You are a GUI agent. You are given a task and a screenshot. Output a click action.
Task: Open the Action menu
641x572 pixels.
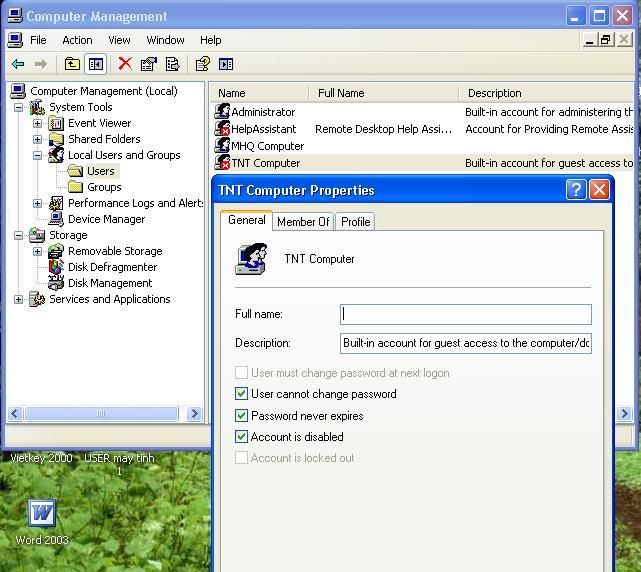coord(77,40)
